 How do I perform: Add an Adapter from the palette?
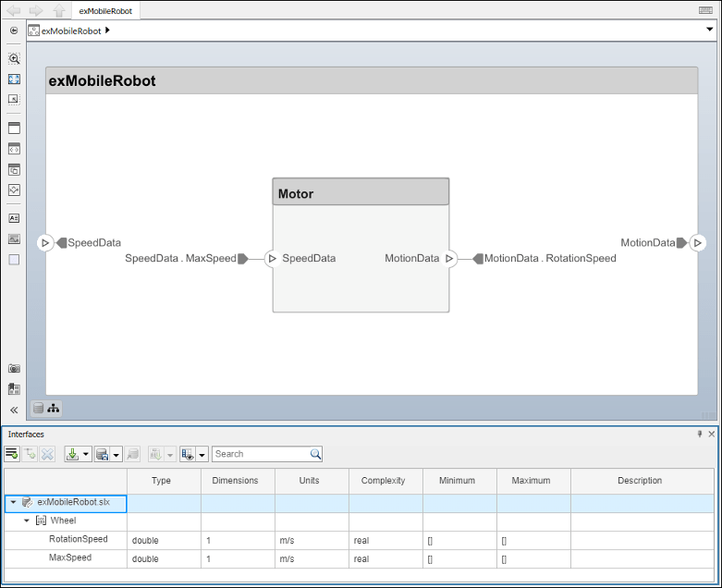[14, 190]
